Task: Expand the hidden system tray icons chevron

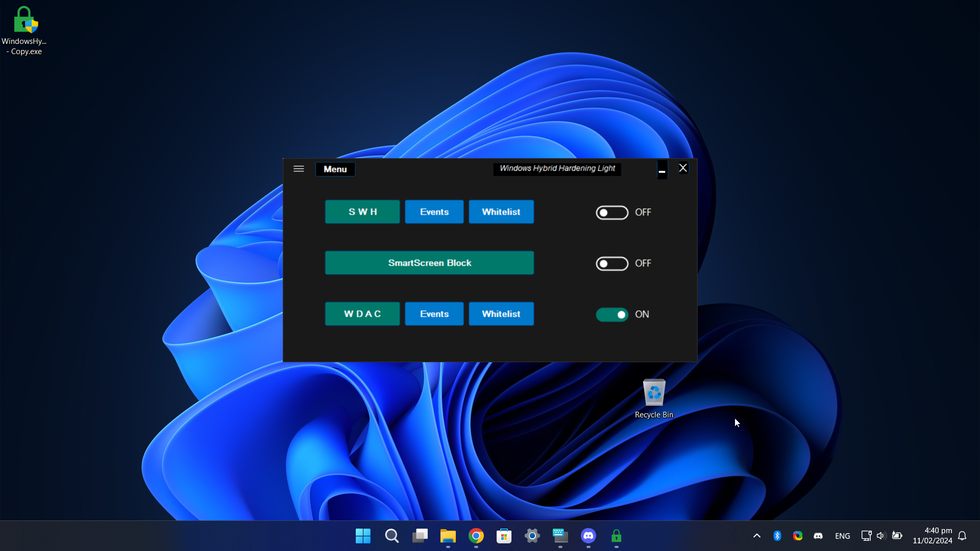Action: [756, 536]
